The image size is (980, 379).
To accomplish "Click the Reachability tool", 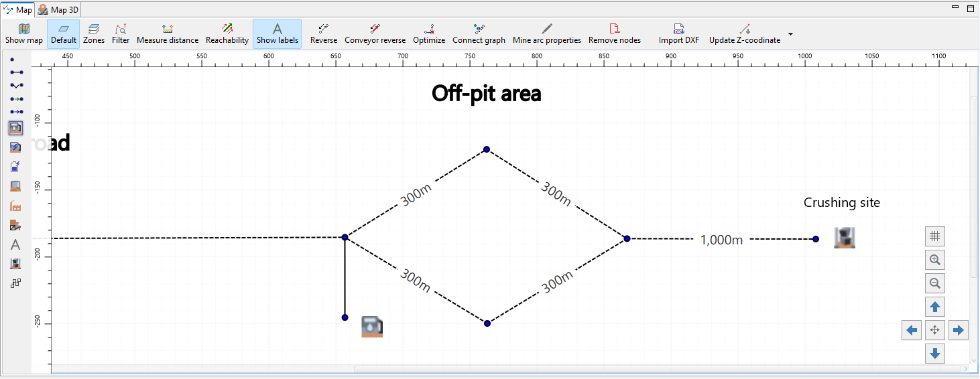I will coord(227,33).
